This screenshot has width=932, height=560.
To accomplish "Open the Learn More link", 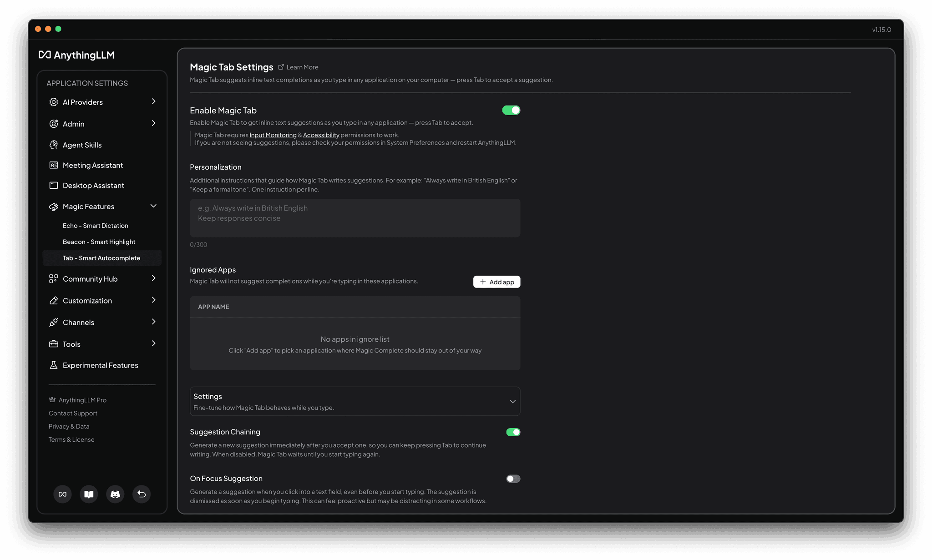I will point(302,67).
